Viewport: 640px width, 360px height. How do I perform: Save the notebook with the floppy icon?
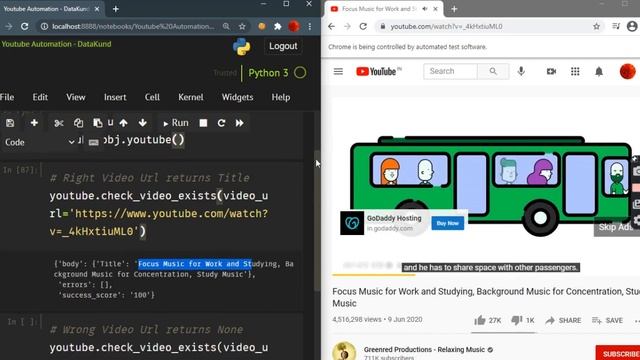point(10,123)
